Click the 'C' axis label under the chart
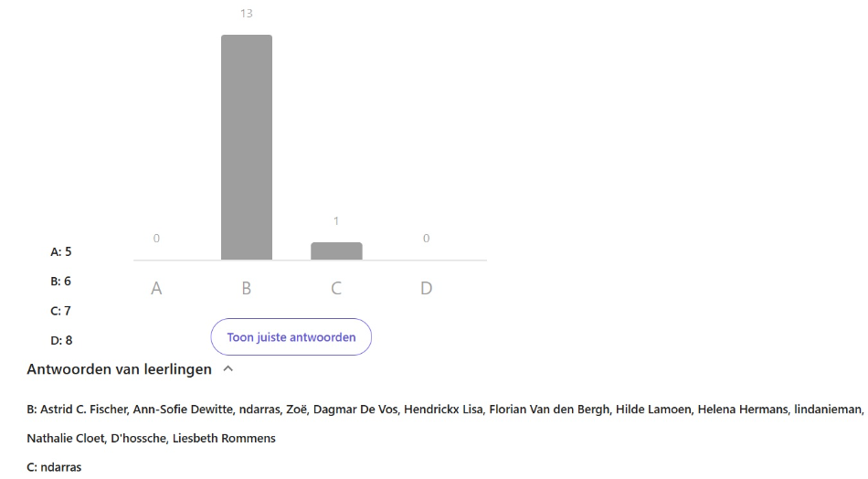Viewport: 868px width, 479px height. [x=336, y=288]
